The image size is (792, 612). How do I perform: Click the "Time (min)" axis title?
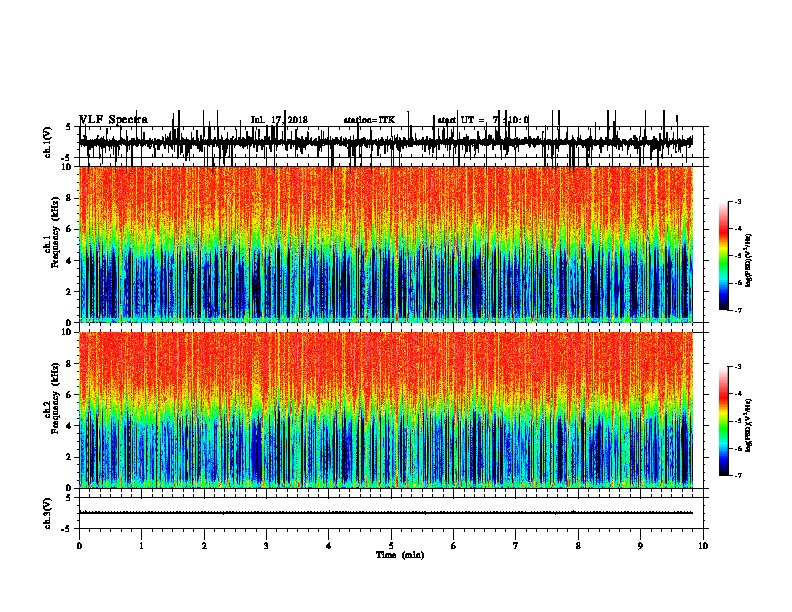pyautogui.click(x=400, y=555)
